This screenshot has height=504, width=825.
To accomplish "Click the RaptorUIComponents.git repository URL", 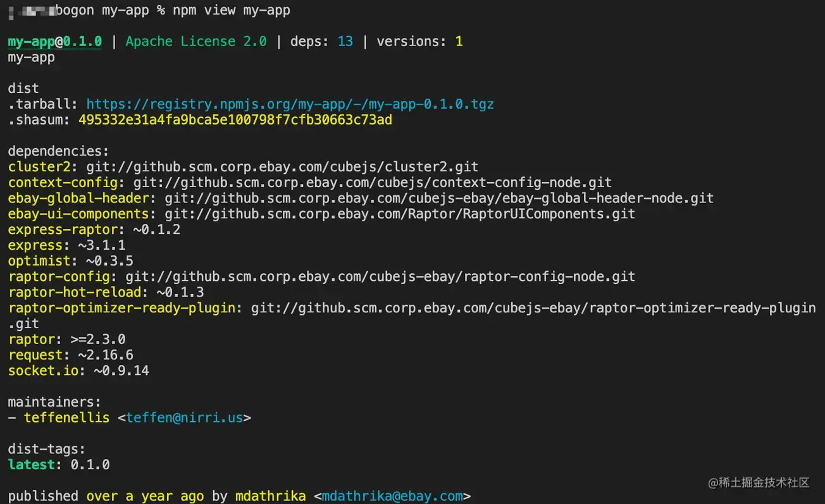I will (x=400, y=214).
